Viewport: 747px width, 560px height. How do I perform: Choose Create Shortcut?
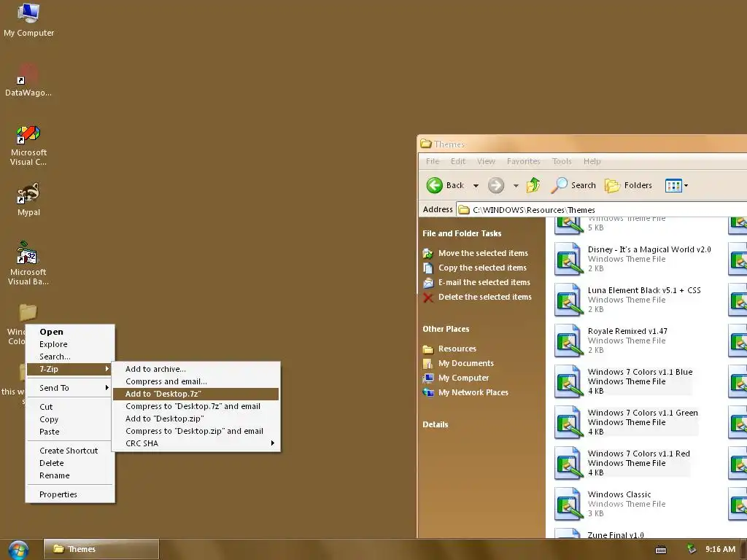[71, 451]
